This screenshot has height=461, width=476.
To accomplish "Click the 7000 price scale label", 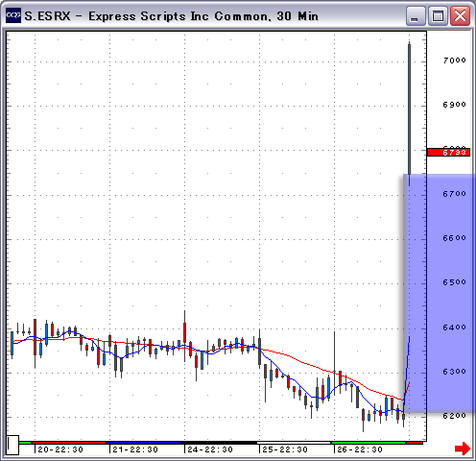I will 455,61.
